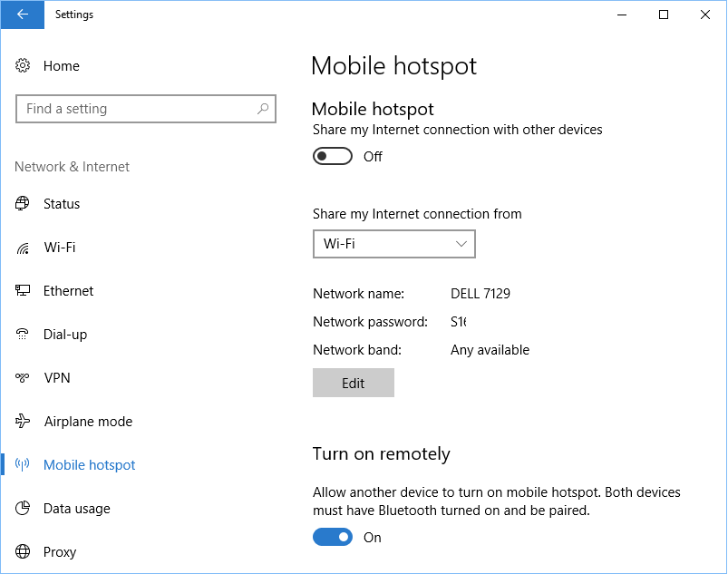
Task: Open the Data usage section
Action: point(76,509)
